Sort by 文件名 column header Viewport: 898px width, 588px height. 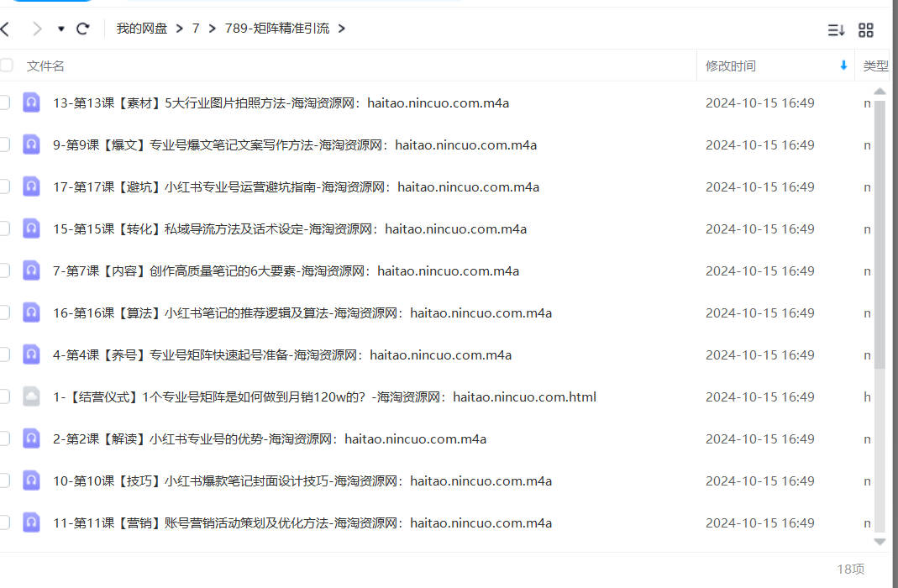[45, 66]
